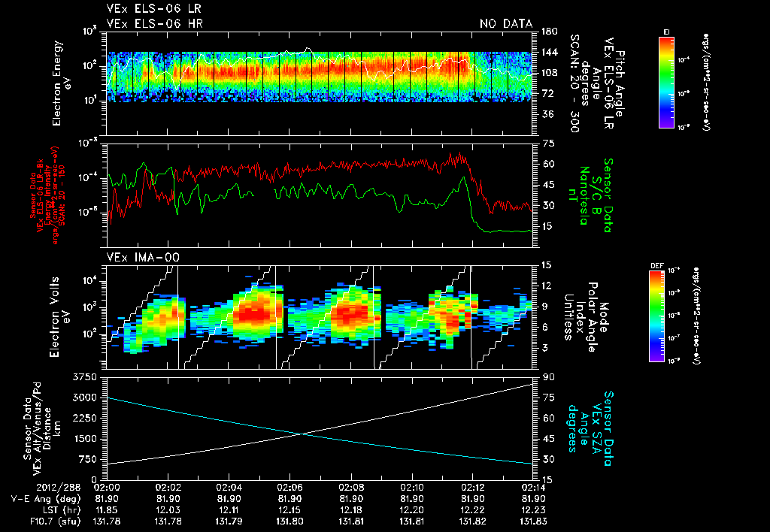The image size is (770, 532).
Task: Click the 180 pitch angle tick label
Action: (549, 32)
